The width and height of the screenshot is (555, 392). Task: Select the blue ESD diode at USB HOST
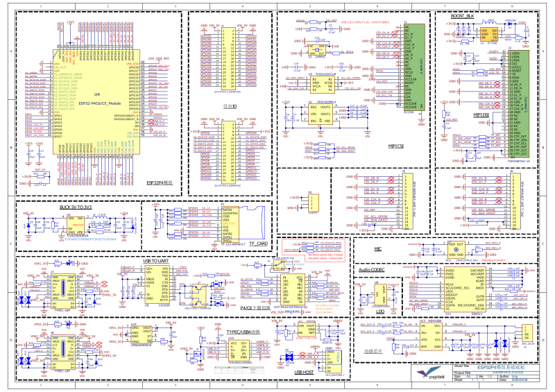pyautogui.click(x=289, y=357)
